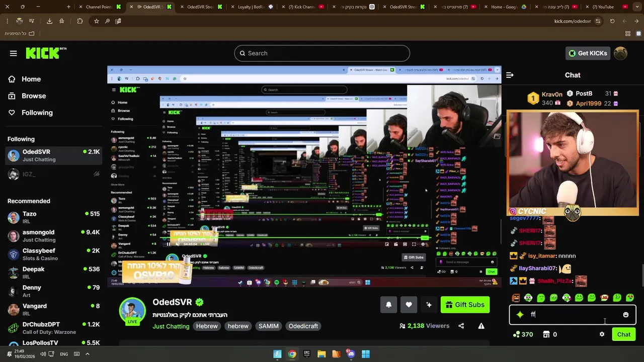Click IlaySharabi07 username in chat
Viewport: 644px width, 362px height.
[538, 268]
